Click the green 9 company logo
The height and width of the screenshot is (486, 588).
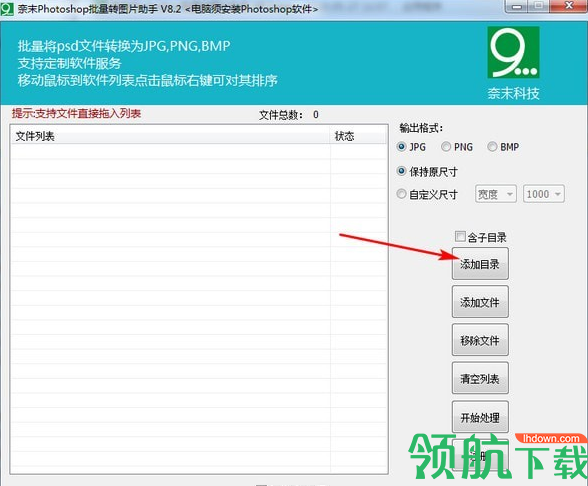(x=513, y=52)
